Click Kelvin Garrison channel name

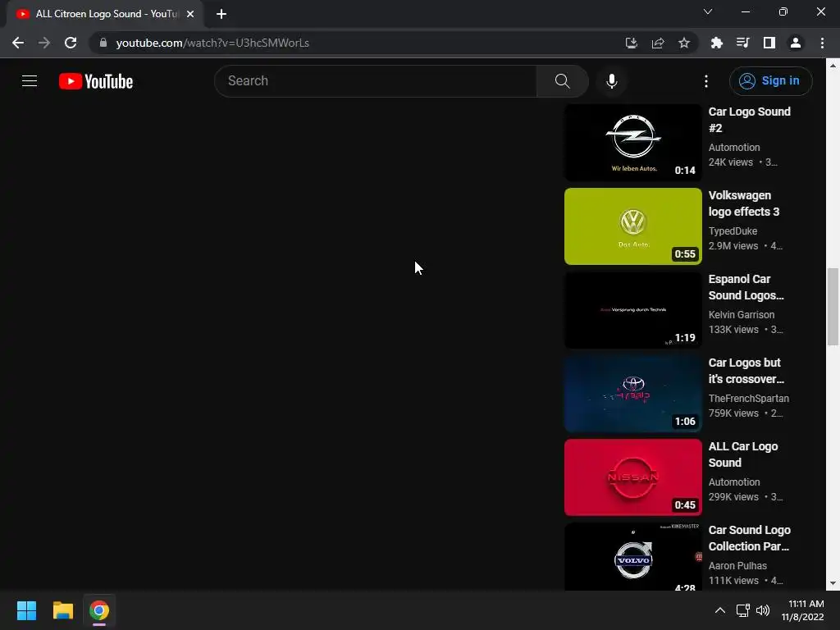click(741, 314)
